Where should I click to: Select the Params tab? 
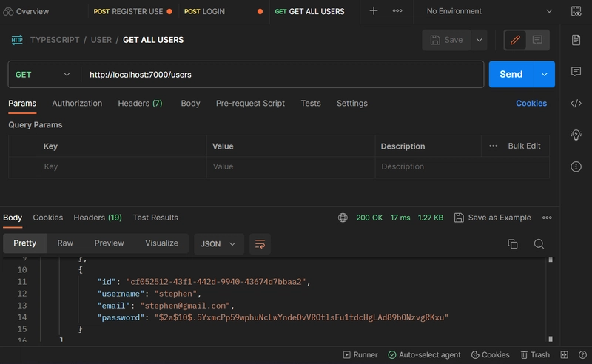(x=22, y=104)
